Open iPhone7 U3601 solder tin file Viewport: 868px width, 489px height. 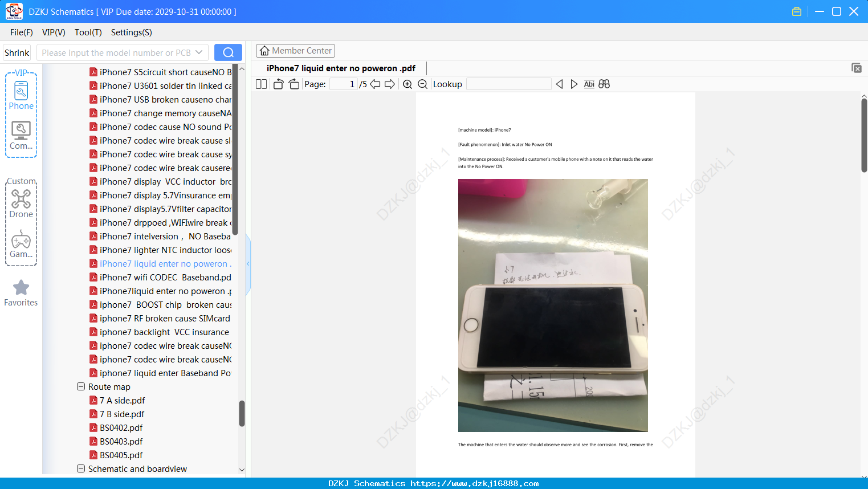coord(160,85)
